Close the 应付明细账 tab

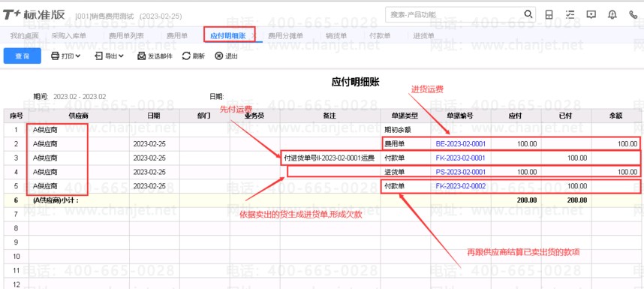click(x=253, y=36)
